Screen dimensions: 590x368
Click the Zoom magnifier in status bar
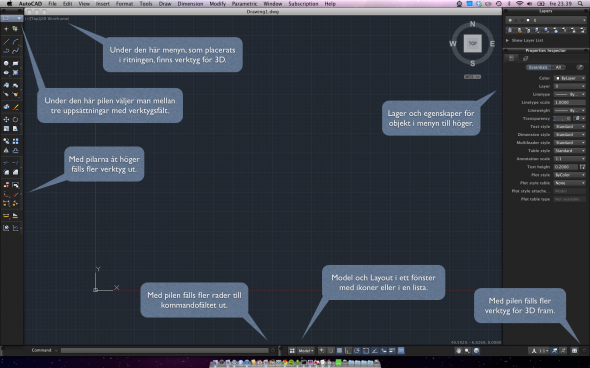tap(467, 351)
